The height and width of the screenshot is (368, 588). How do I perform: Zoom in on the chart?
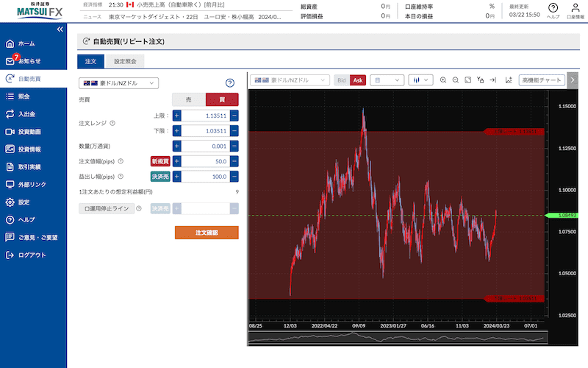point(443,80)
